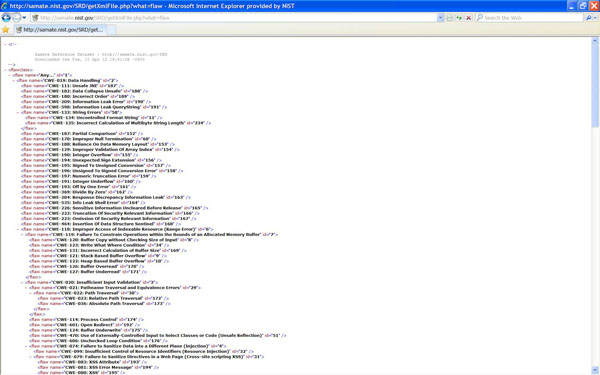Image resolution: width=600 pixels, height=375 pixels.
Task: Click the 'CWE-182: Data Collapse Unsafe' line
Action: tap(85, 91)
